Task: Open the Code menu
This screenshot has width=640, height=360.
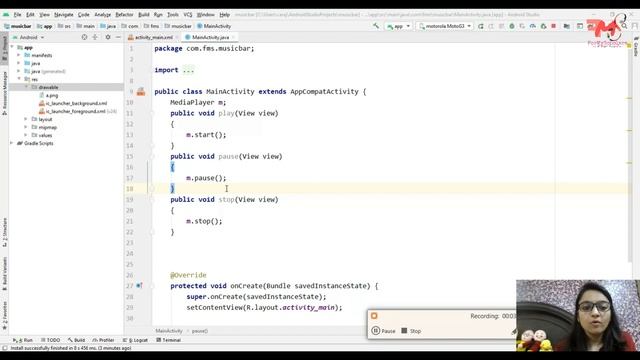Action: point(84,15)
